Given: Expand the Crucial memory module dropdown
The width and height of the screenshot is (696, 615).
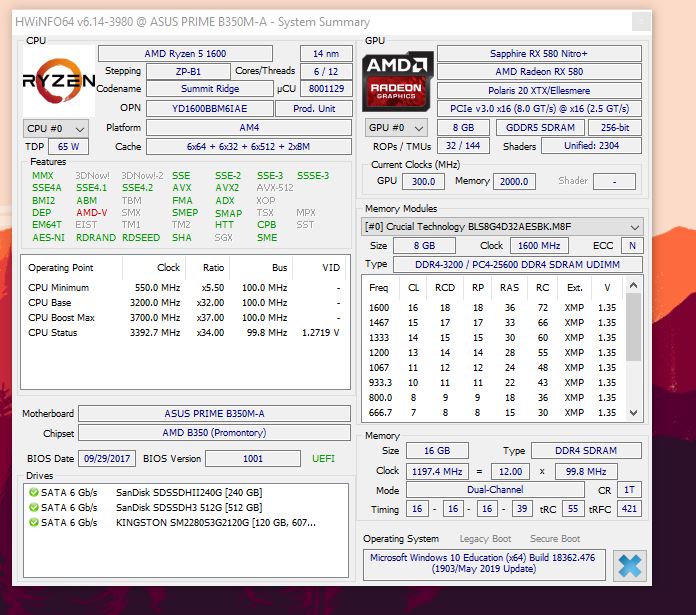Looking at the screenshot, I should (x=502, y=227).
